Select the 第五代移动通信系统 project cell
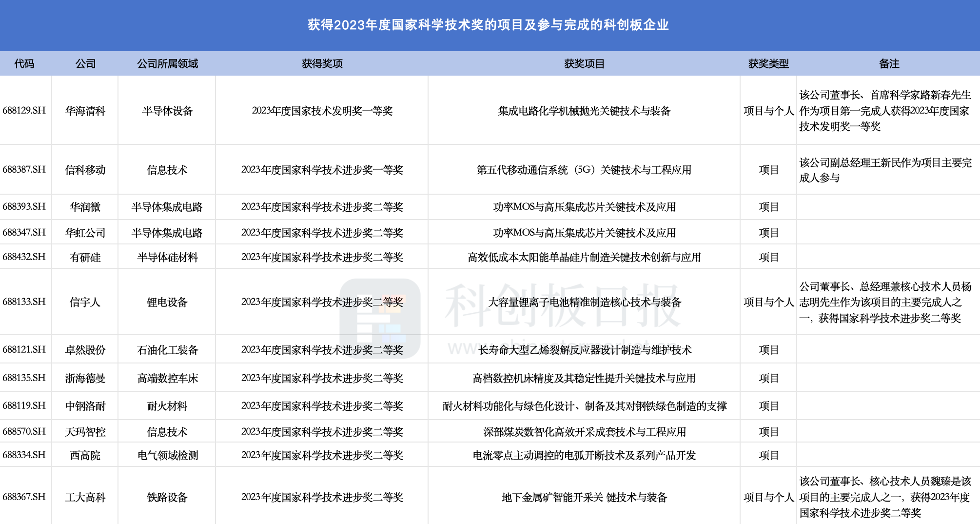 point(584,170)
